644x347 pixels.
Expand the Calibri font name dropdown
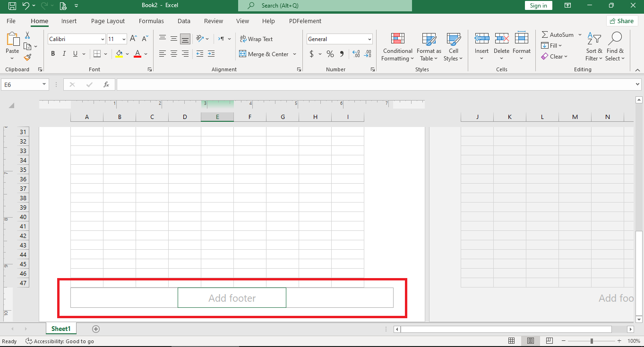coord(103,39)
